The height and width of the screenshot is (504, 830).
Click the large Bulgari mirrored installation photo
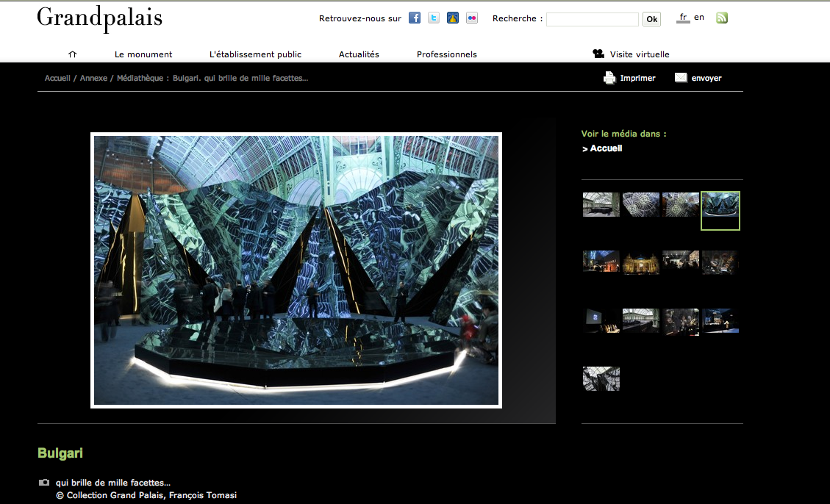click(296, 270)
